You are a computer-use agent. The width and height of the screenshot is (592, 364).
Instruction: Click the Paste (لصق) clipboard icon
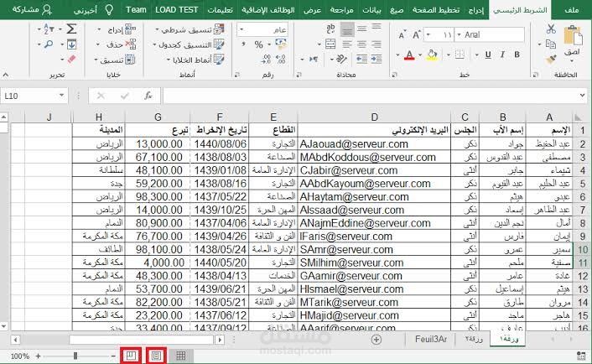pyautogui.click(x=573, y=36)
